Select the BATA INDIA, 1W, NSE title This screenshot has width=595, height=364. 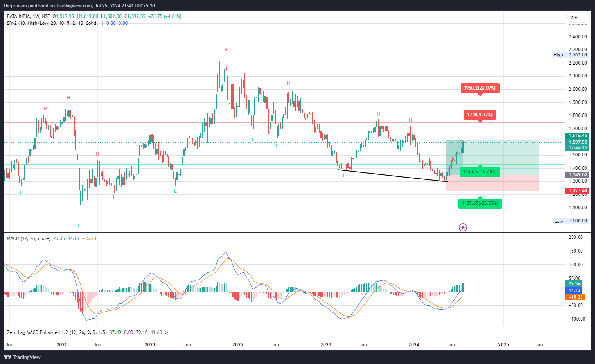[x=29, y=16]
